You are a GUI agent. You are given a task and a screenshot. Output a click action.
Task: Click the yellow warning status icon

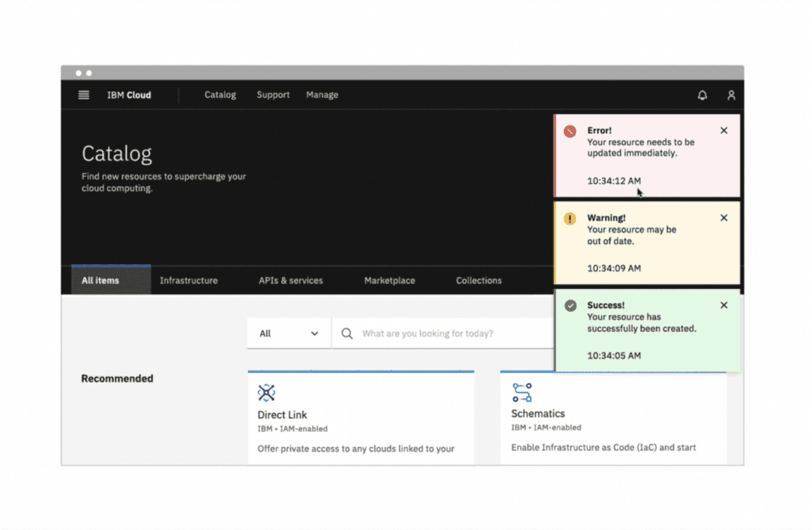570,219
